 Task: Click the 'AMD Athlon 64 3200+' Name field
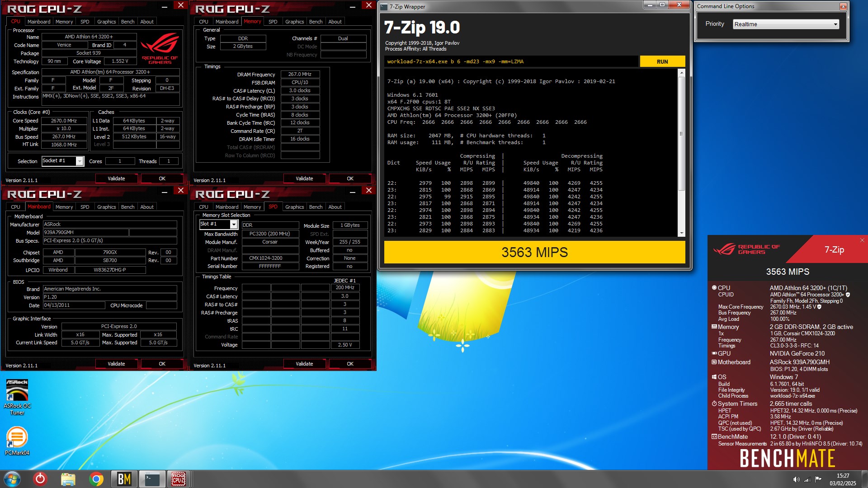pyautogui.click(x=89, y=37)
